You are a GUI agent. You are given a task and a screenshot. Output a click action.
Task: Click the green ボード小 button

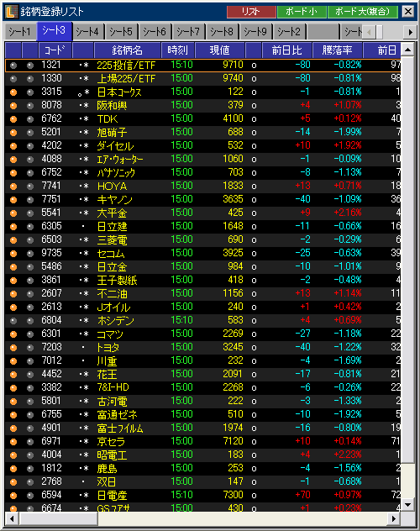pyautogui.click(x=302, y=12)
